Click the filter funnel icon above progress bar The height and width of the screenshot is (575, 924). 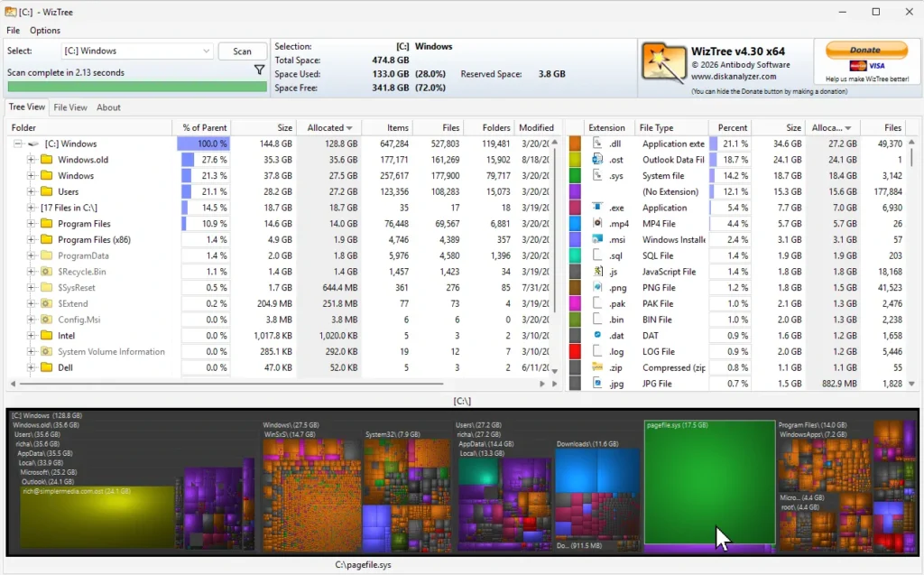click(259, 69)
